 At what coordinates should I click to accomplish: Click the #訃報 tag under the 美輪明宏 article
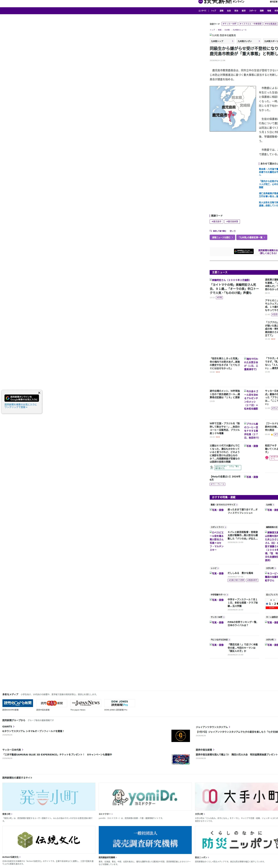(219, 298)
